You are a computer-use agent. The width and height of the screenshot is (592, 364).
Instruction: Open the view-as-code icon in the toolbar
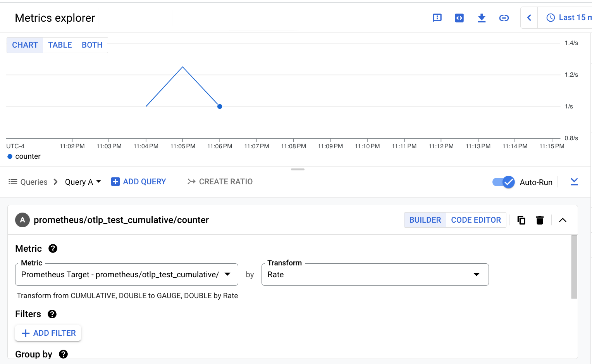[459, 17]
